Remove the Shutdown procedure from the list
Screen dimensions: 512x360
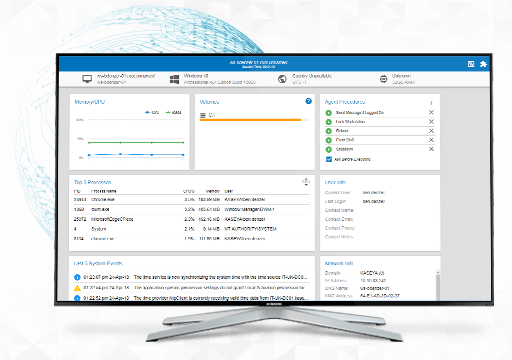pyautogui.click(x=431, y=149)
